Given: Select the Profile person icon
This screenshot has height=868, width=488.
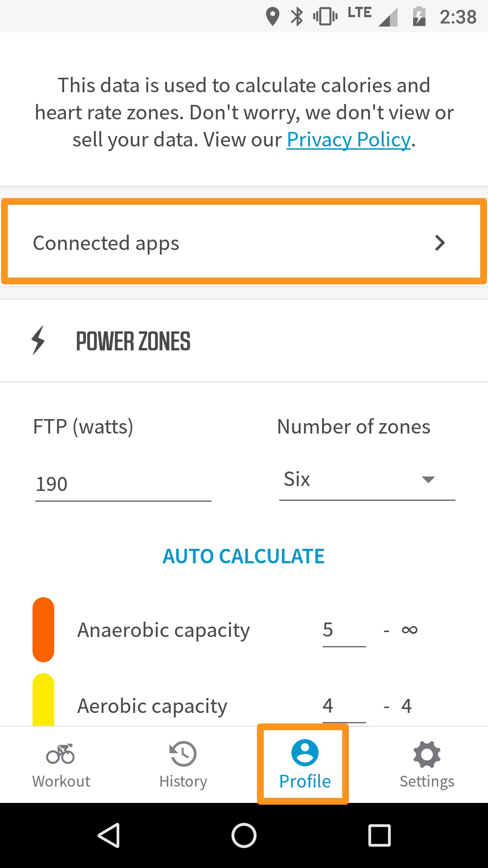Looking at the screenshot, I should 305,753.
